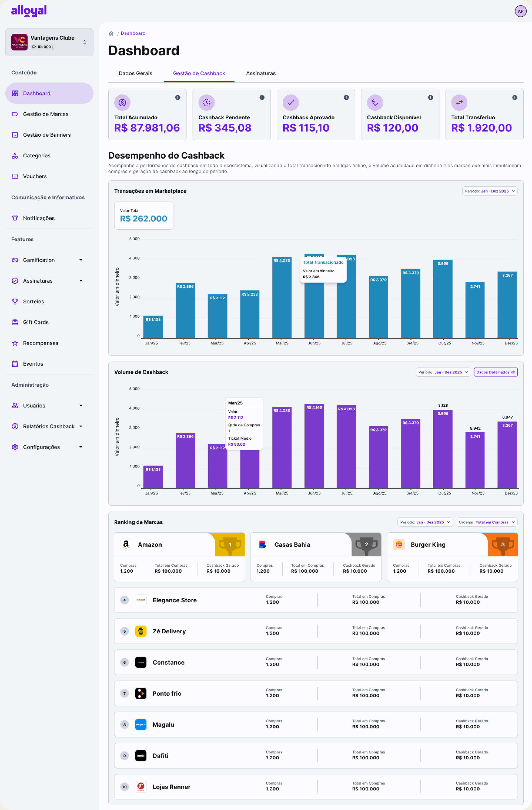This screenshot has height=810, width=532.
Task: Click the Cashback Disponível money icon
Action: click(x=375, y=103)
